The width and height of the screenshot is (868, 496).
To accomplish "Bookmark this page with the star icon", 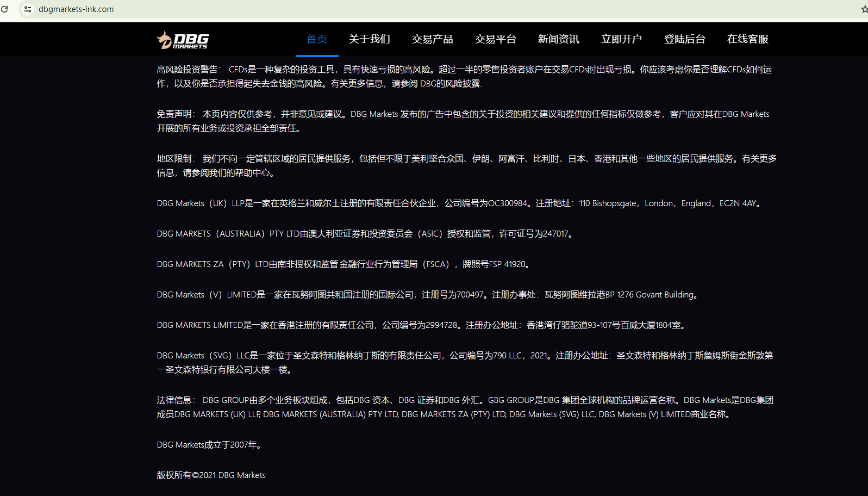I will [x=864, y=9].
